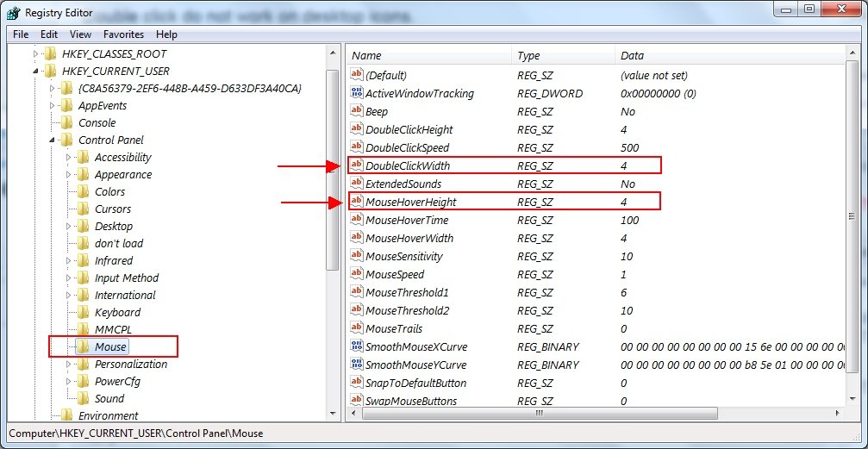Image resolution: width=868 pixels, height=449 pixels.
Task: Select the MMCPL key
Action: [x=113, y=329]
